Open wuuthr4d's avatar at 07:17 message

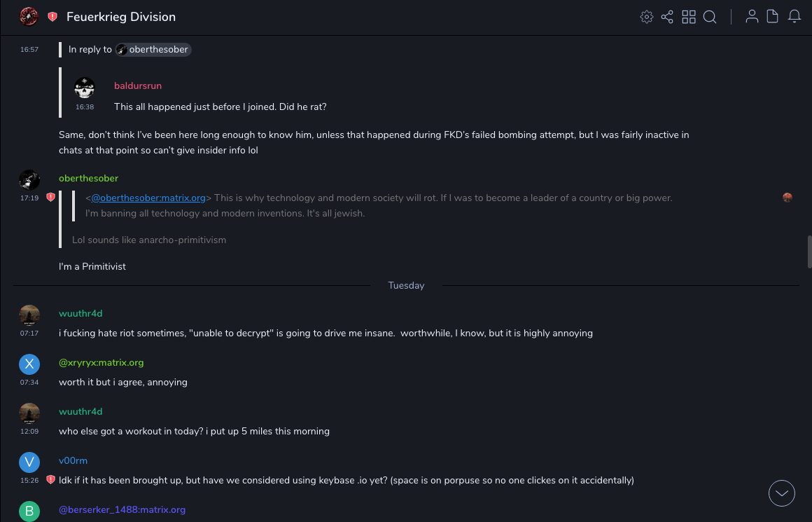29,315
